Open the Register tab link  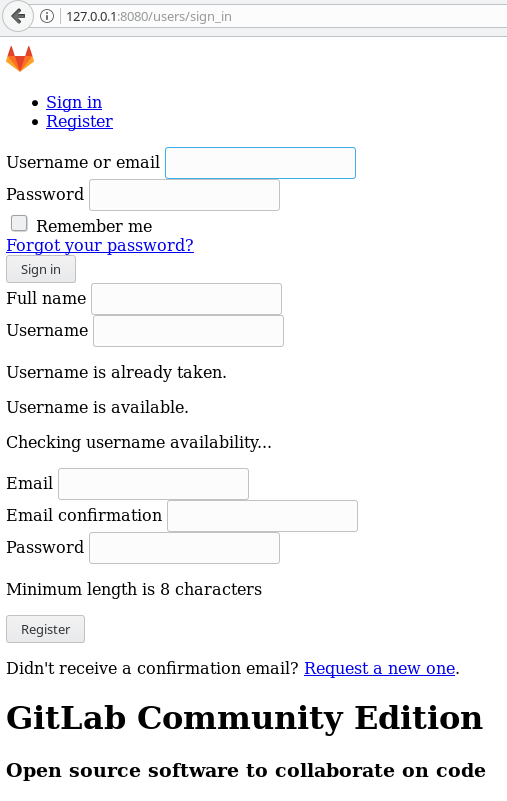click(x=80, y=122)
